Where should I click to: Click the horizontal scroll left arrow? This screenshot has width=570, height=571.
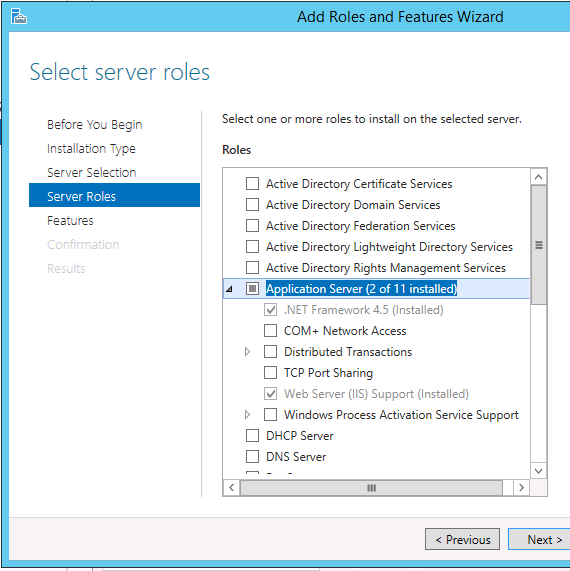(232, 488)
